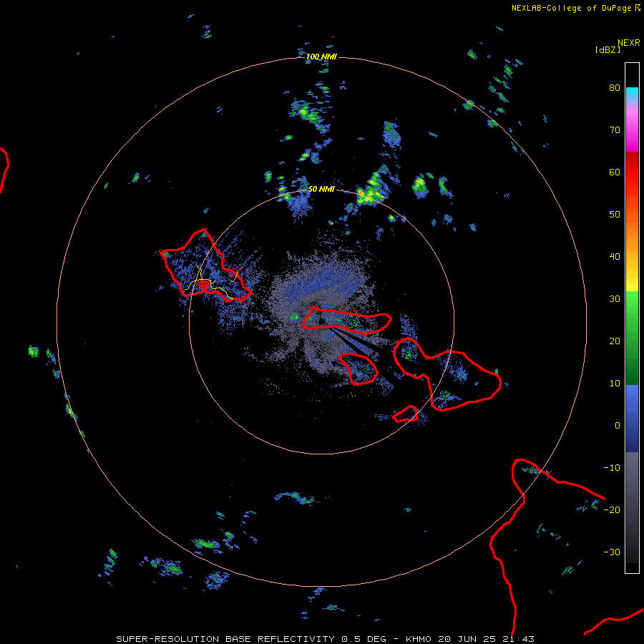Click the 60 value on the dBZ scale

point(615,172)
